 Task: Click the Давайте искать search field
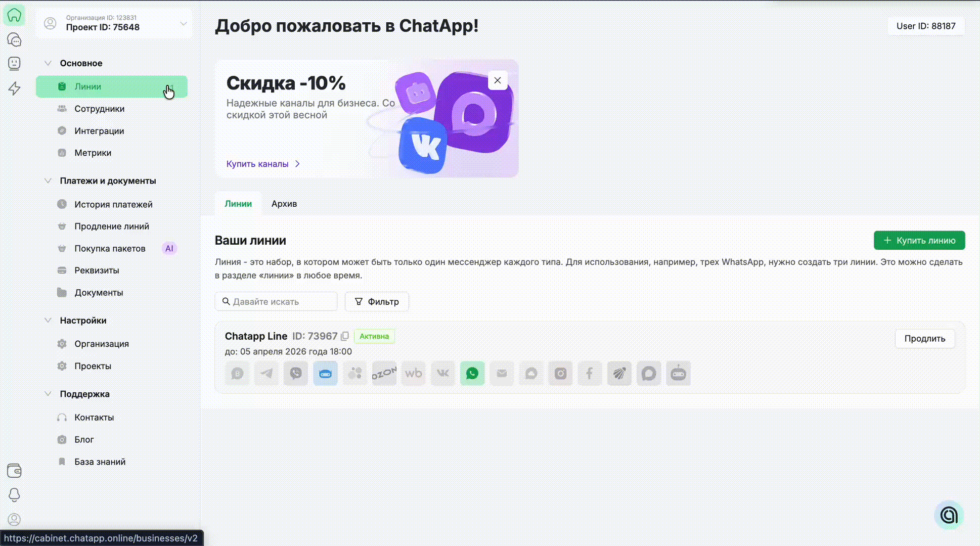coord(282,302)
